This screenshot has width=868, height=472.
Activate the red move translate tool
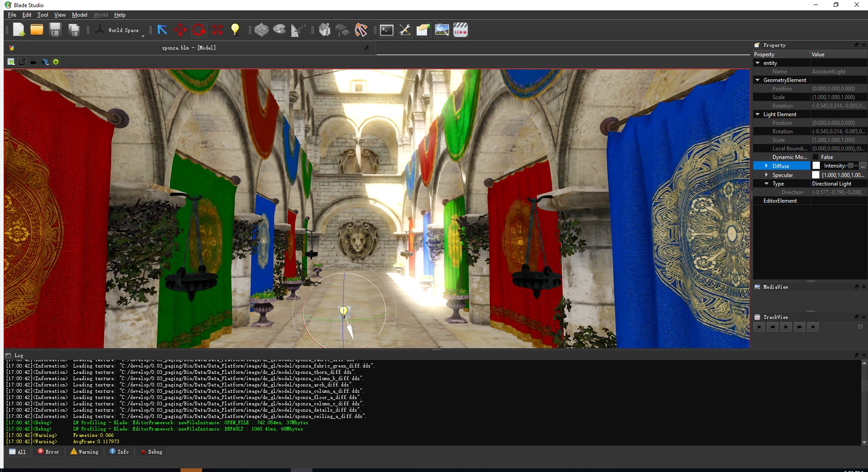(181, 30)
